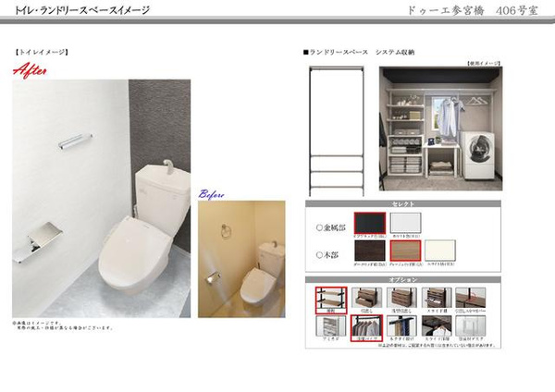The image size is (555, 392).
Task: Select the 木部 radio button
Action: pyautogui.click(x=319, y=252)
